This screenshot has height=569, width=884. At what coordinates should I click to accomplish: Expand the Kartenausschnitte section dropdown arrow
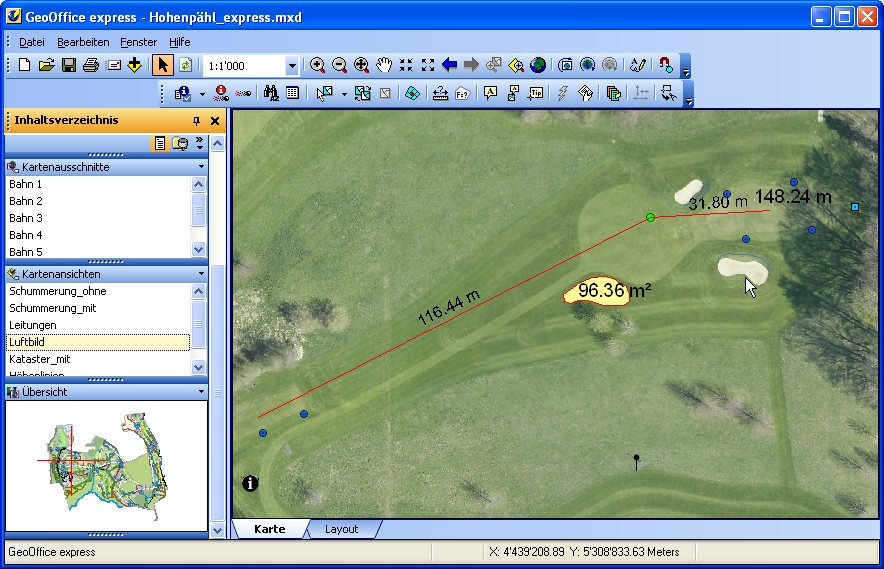[x=201, y=167]
